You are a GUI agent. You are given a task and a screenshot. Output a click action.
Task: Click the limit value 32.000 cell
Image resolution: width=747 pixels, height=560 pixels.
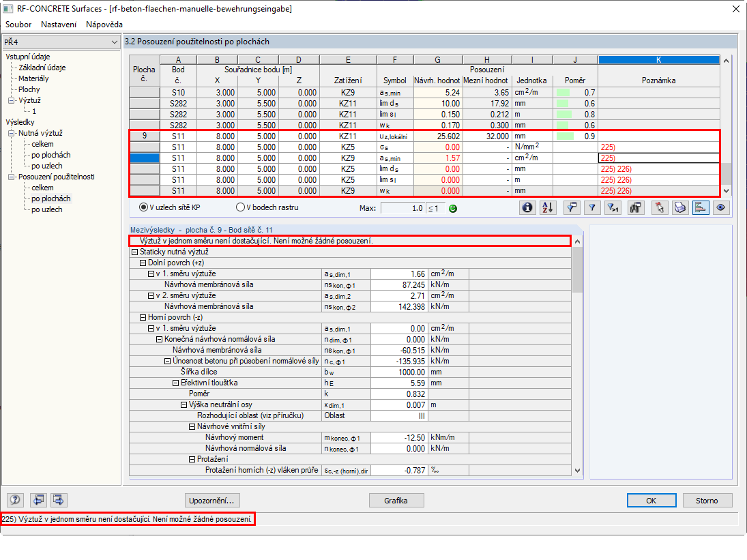click(487, 136)
